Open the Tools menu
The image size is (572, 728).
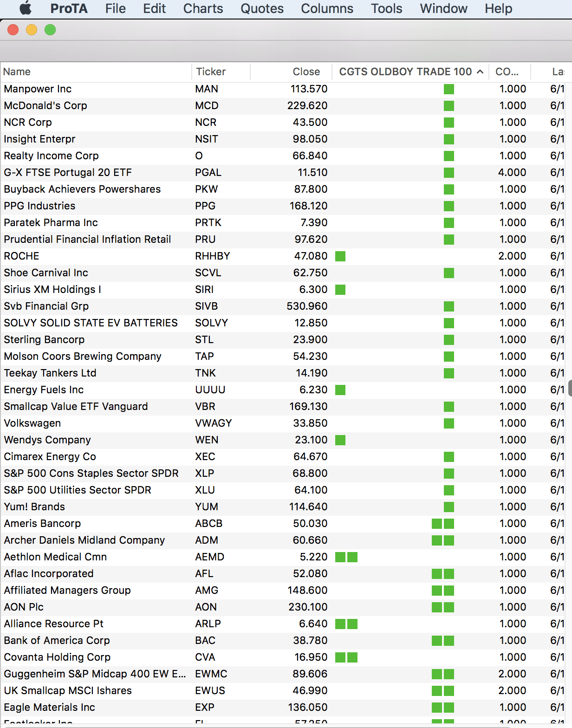click(x=386, y=8)
